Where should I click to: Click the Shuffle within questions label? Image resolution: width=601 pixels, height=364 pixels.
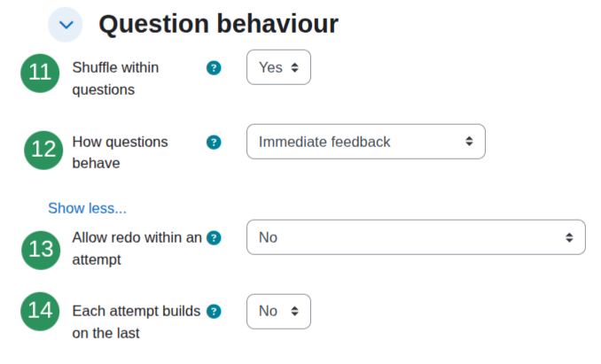pos(115,79)
